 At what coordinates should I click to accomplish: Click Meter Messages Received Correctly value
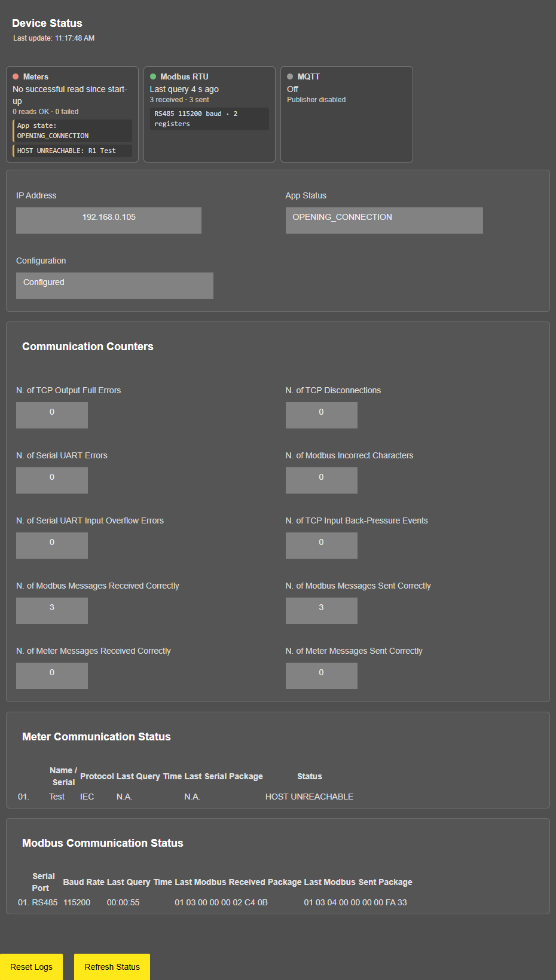pyautogui.click(x=52, y=676)
